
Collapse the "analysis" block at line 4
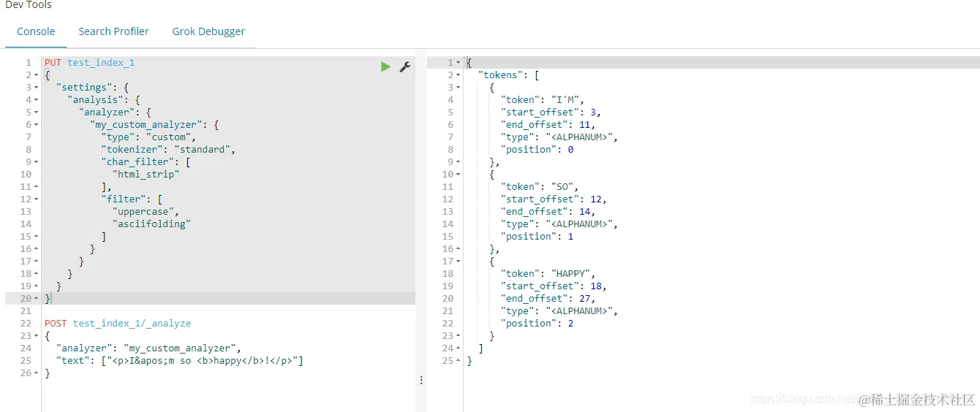[37, 100]
